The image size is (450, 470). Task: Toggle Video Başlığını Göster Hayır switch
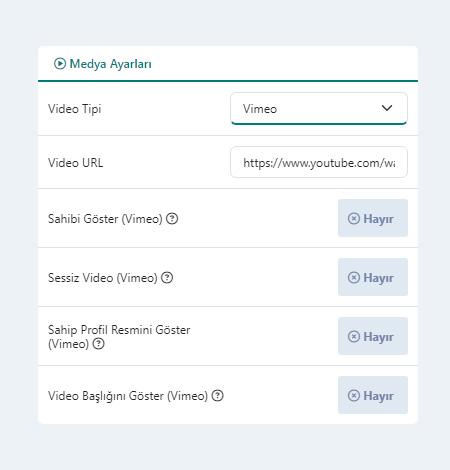(373, 395)
